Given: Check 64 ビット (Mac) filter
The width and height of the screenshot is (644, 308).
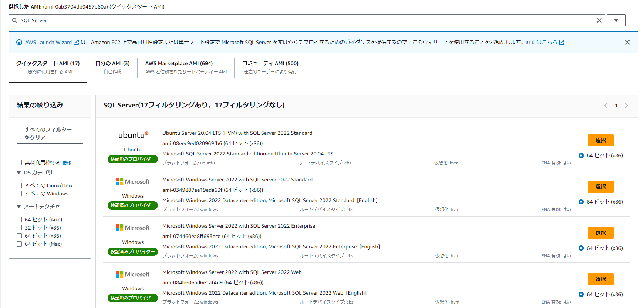Looking at the screenshot, I should [19, 244].
